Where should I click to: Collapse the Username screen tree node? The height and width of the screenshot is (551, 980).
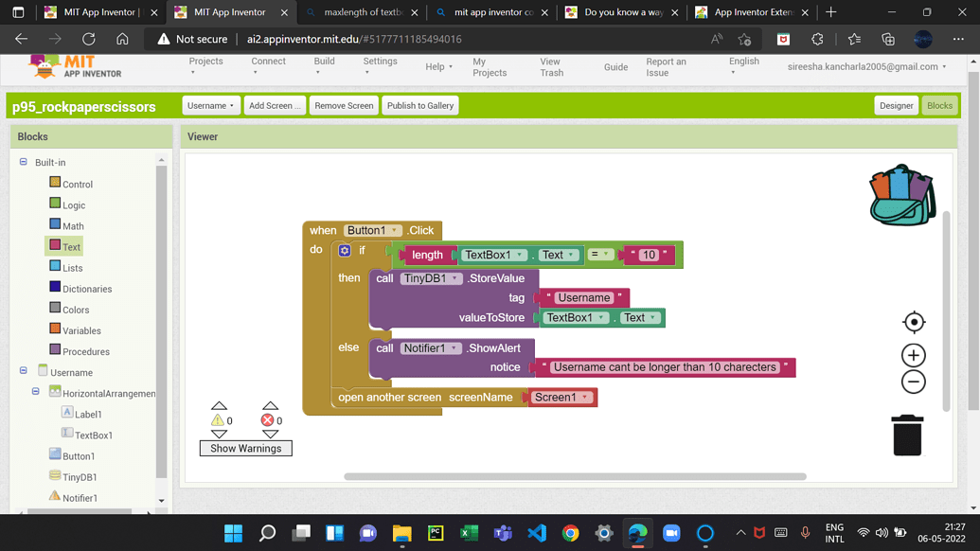point(24,372)
